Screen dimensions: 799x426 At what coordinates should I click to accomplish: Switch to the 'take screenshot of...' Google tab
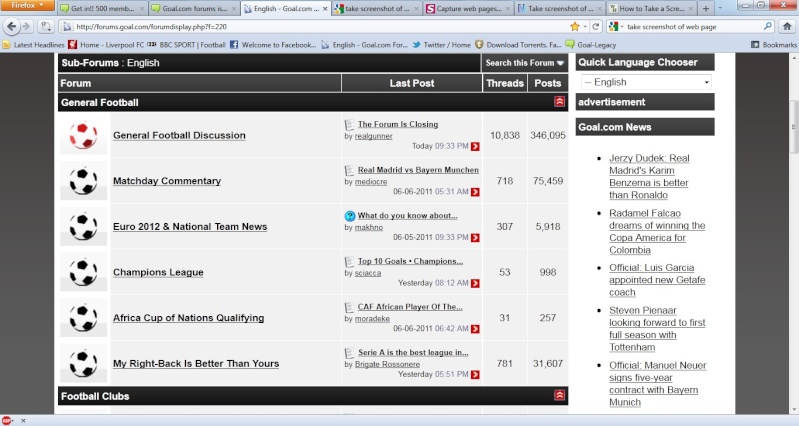click(377, 9)
